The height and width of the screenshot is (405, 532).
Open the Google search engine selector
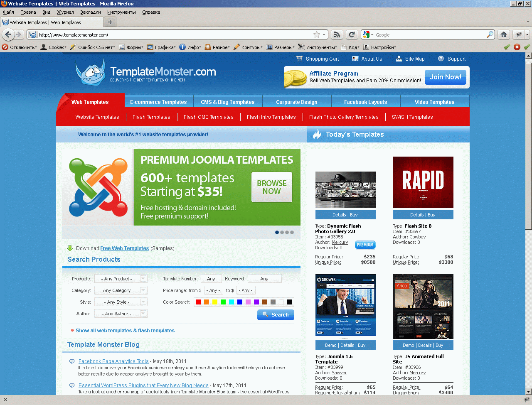tap(368, 34)
